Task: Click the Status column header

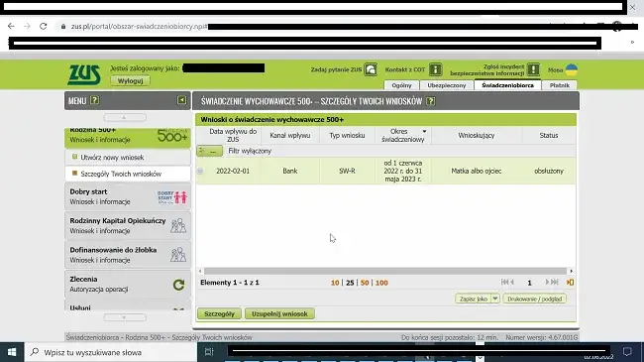Action: [549, 135]
